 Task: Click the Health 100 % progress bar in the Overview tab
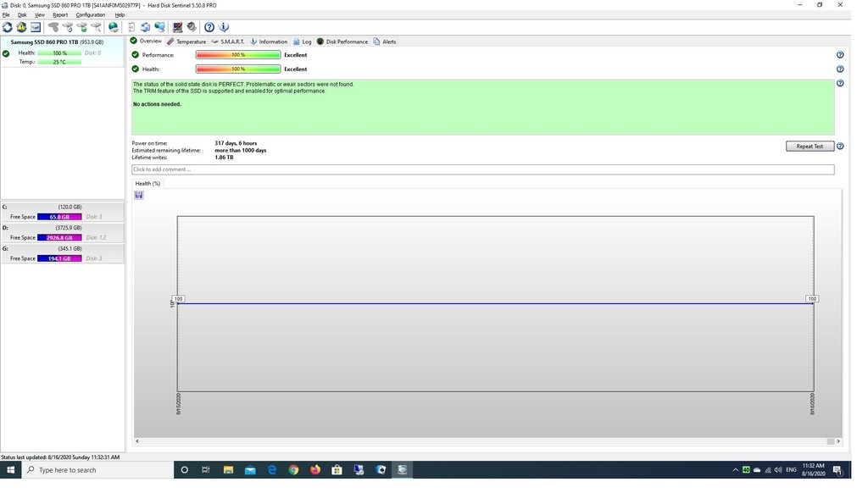[x=238, y=69]
